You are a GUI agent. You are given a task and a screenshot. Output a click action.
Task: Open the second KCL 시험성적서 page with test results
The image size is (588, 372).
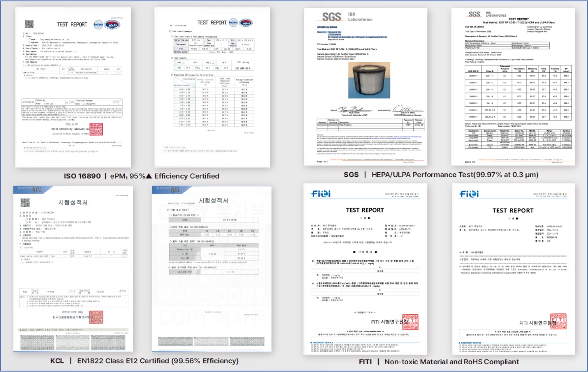(x=212, y=269)
